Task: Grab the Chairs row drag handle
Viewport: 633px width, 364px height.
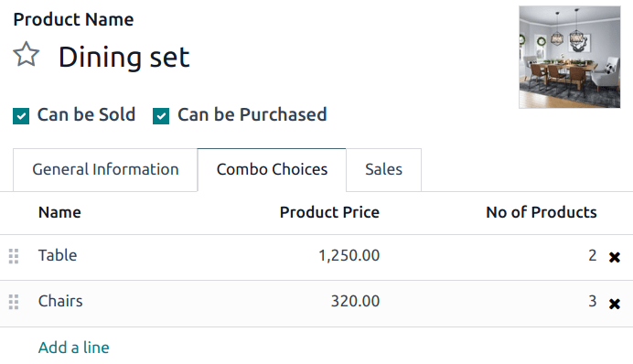Action: pyautogui.click(x=14, y=302)
